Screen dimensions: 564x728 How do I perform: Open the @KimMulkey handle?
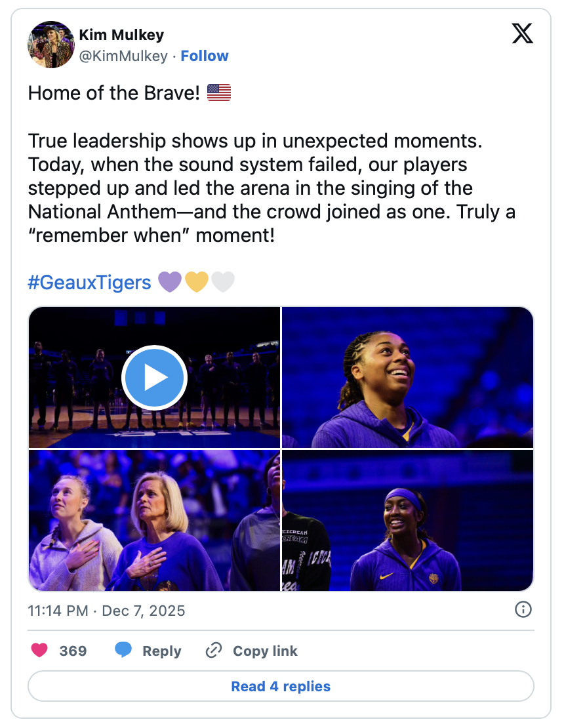click(x=123, y=56)
